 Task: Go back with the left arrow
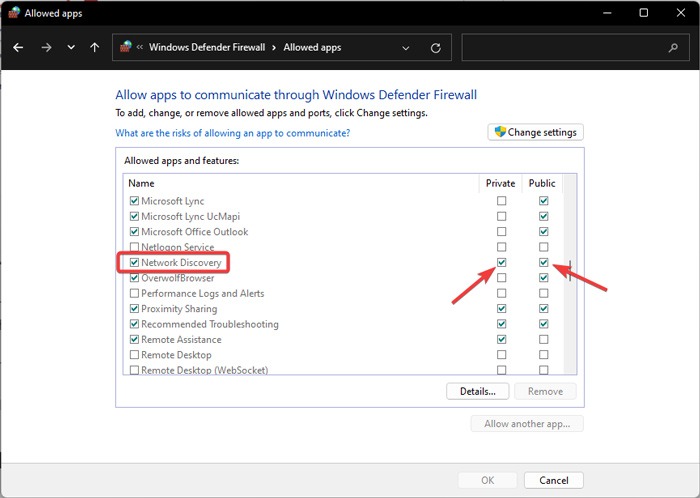(x=18, y=47)
